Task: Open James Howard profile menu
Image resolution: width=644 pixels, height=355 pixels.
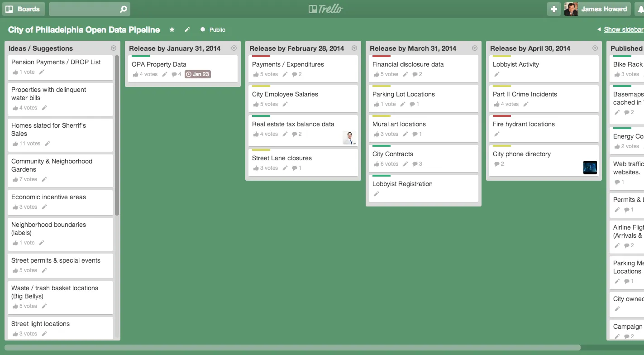Action: [597, 9]
